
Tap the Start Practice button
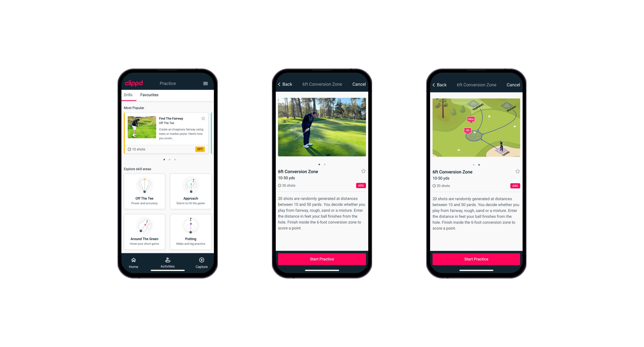tap(322, 259)
